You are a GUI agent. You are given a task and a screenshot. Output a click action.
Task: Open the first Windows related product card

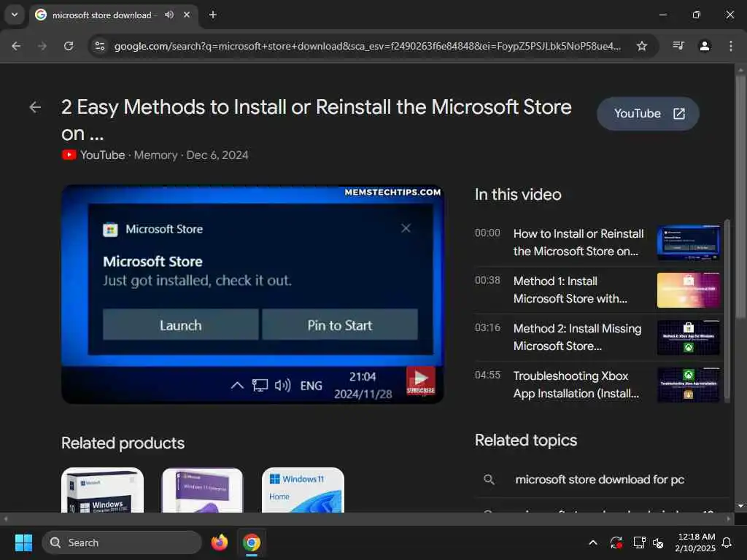point(102,490)
